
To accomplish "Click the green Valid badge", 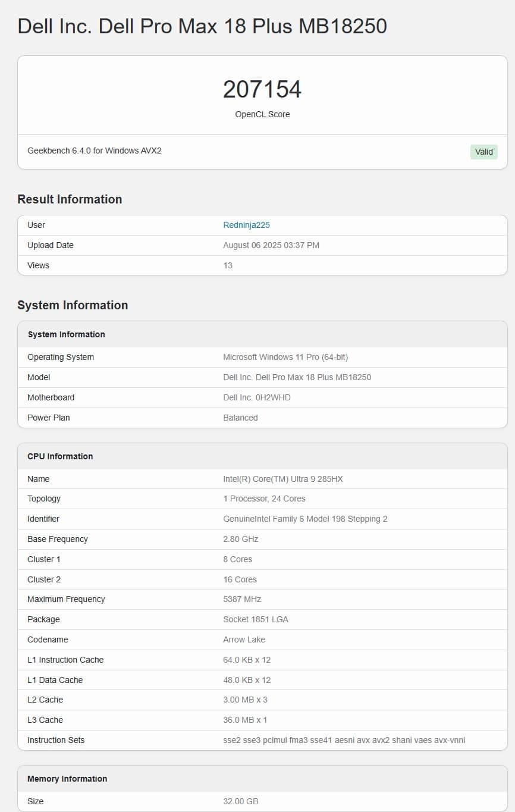I will (484, 152).
